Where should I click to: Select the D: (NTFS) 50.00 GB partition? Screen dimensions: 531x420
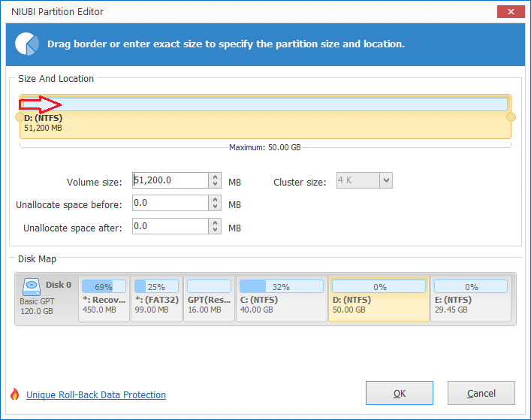point(379,299)
